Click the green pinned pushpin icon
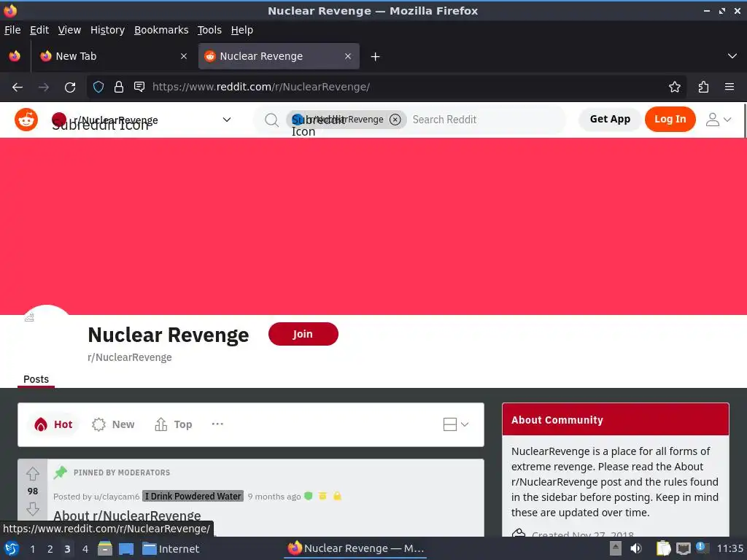 61,472
